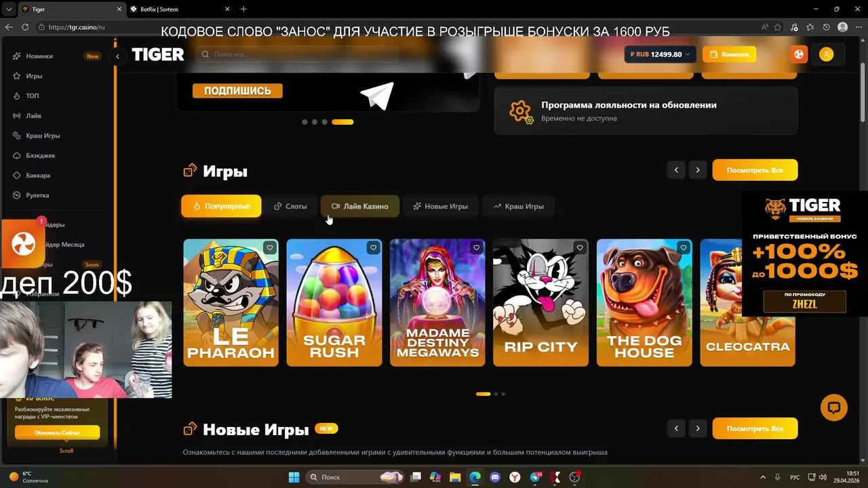Select the second banner carousel dot

(315, 122)
